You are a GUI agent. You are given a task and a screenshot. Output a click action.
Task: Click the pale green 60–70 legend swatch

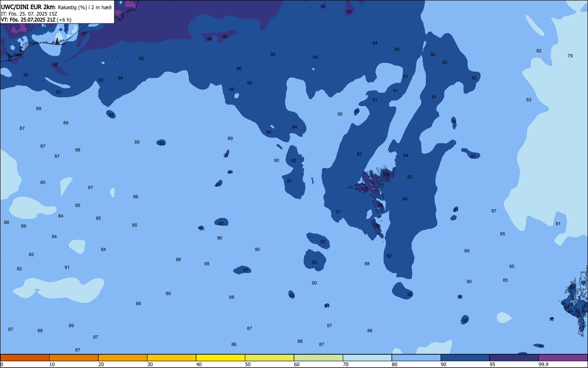[x=318, y=357]
